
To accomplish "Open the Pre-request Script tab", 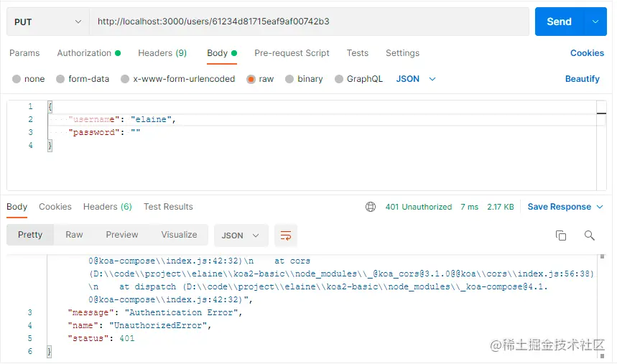I will coord(292,53).
